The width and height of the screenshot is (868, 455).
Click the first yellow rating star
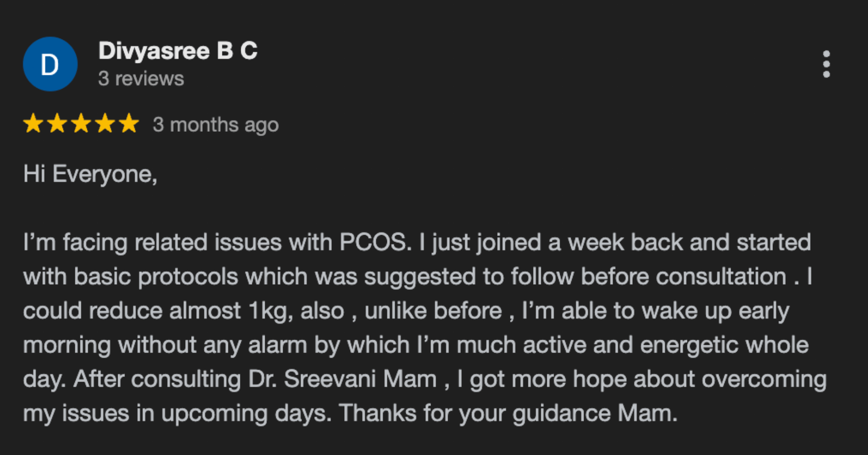point(33,124)
